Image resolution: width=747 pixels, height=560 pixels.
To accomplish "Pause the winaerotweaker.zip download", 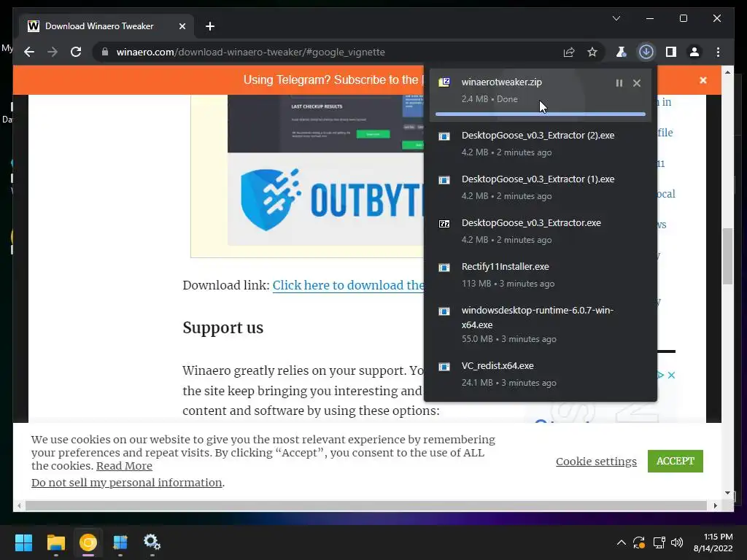I will [x=619, y=83].
